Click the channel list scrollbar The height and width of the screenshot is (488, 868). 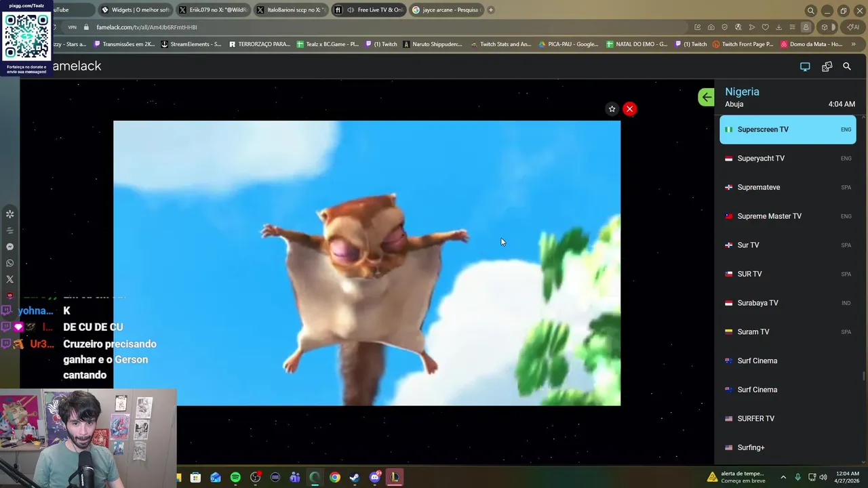pyautogui.click(x=863, y=376)
